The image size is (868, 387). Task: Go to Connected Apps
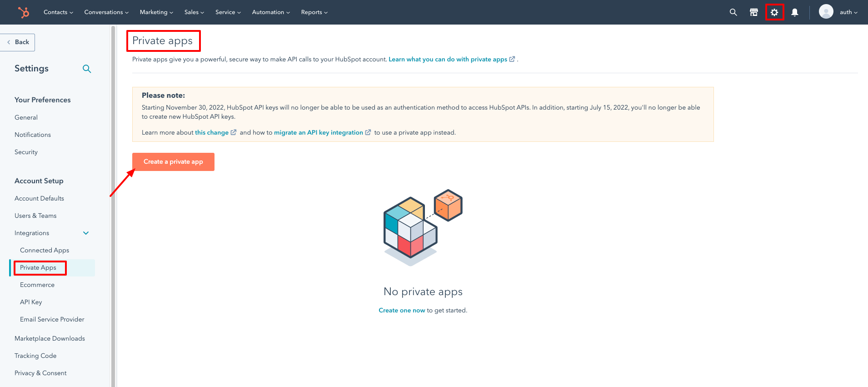click(45, 250)
